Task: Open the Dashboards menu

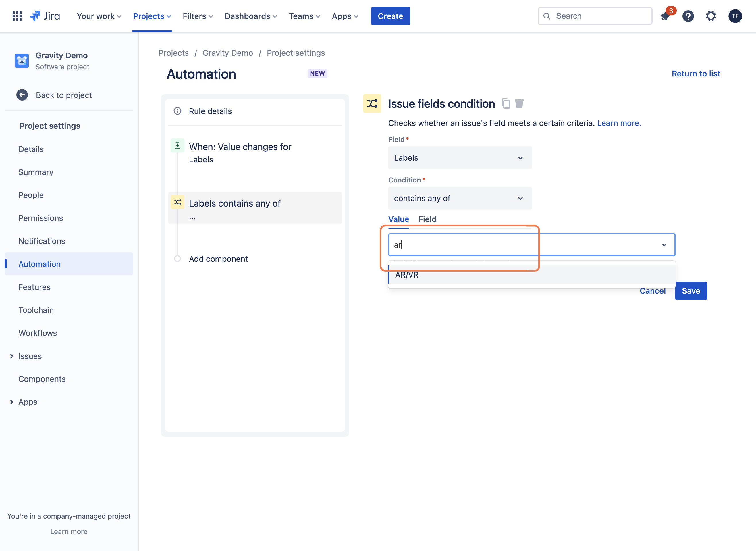Action: click(x=251, y=16)
